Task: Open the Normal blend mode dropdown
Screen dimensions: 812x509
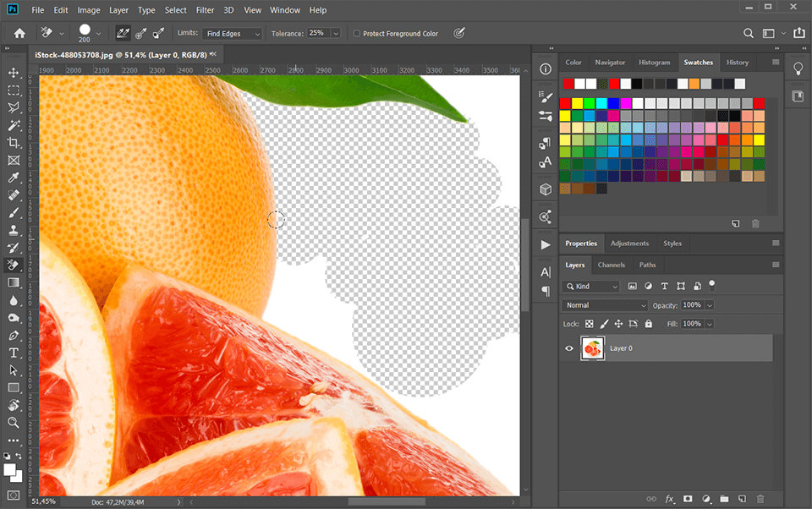Action: (605, 305)
